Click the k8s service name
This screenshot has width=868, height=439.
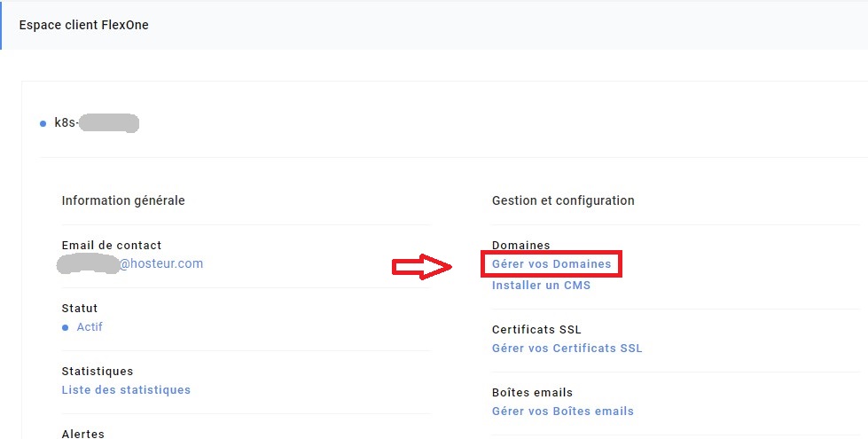point(96,123)
